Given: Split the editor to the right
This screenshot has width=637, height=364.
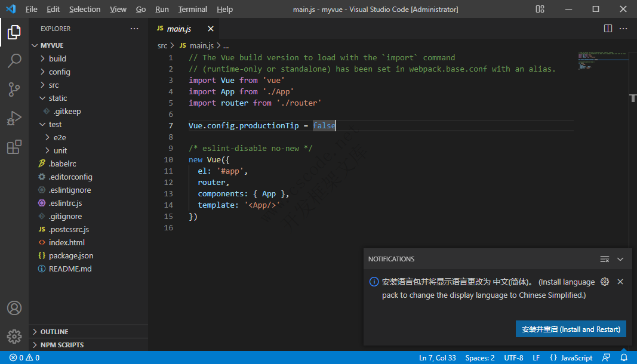Looking at the screenshot, I should point(608,29).
